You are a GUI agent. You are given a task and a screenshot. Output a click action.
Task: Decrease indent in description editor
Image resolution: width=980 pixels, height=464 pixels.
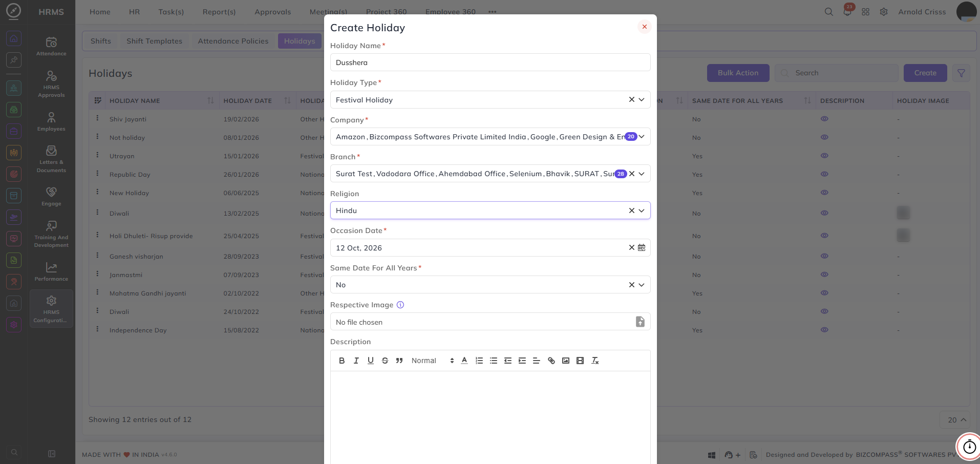508,361
